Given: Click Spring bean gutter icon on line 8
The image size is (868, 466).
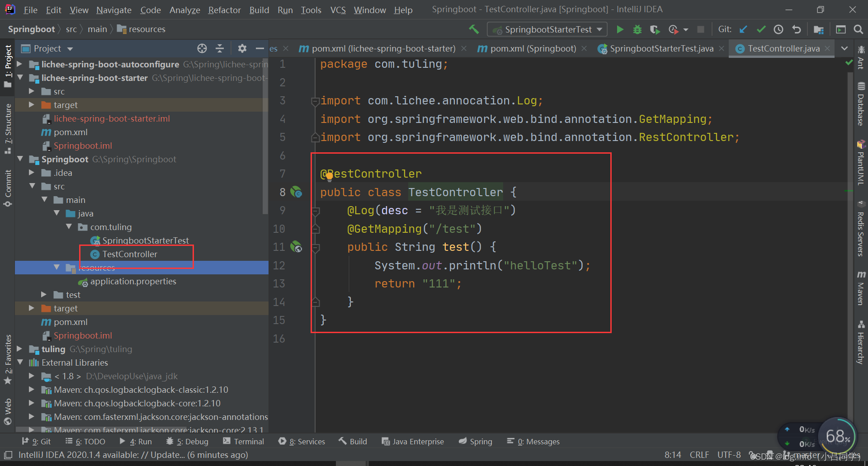Looking at the screenshot, I should pyautogui.click(x=296, y=192).
